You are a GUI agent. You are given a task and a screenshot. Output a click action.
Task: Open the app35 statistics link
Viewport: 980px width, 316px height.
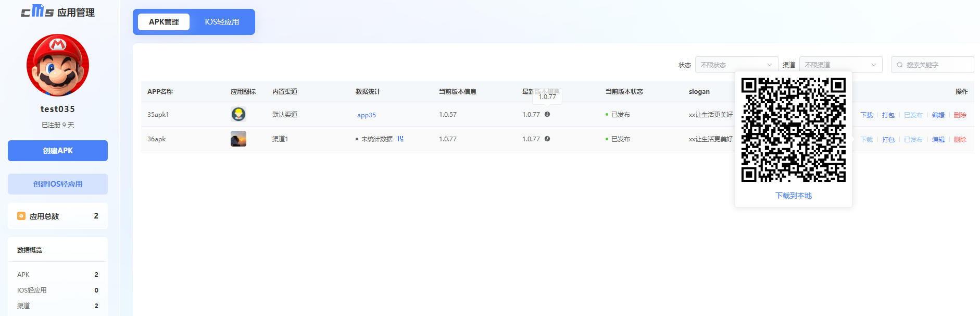pos(367,115)
